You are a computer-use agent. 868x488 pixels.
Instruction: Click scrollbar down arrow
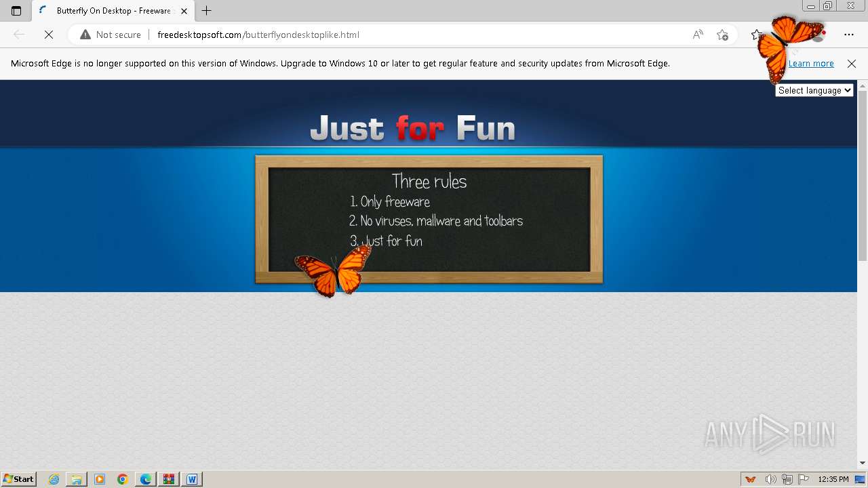(863, 463)
